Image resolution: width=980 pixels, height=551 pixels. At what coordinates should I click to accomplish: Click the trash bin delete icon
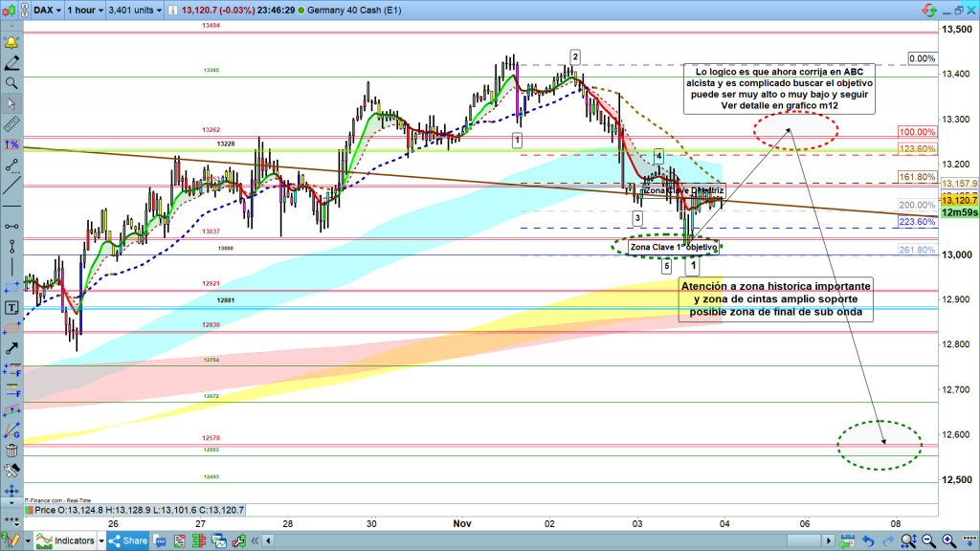11,451
